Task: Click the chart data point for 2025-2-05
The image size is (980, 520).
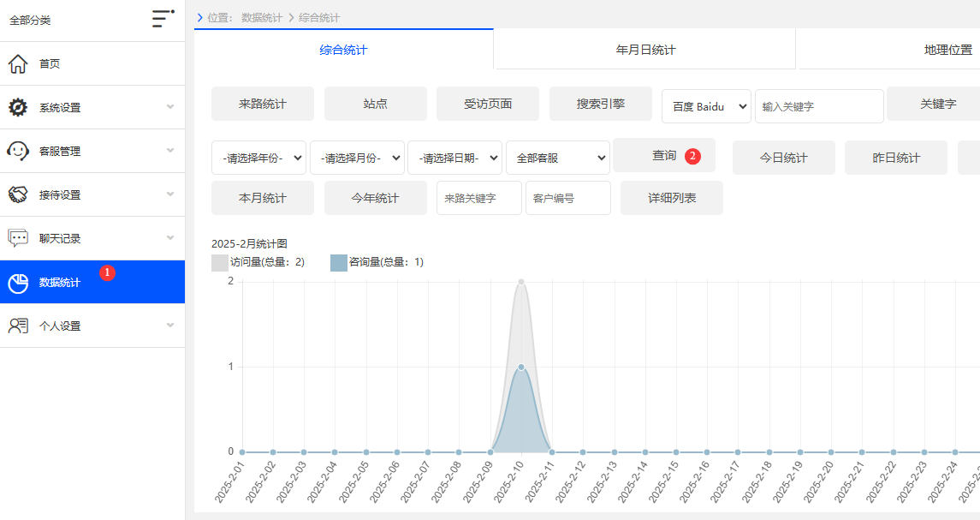Action: pos(366,451)
